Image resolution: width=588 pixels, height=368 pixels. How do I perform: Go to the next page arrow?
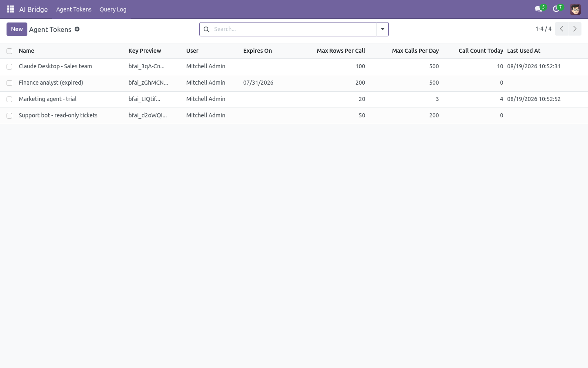[x=575, y=29]
